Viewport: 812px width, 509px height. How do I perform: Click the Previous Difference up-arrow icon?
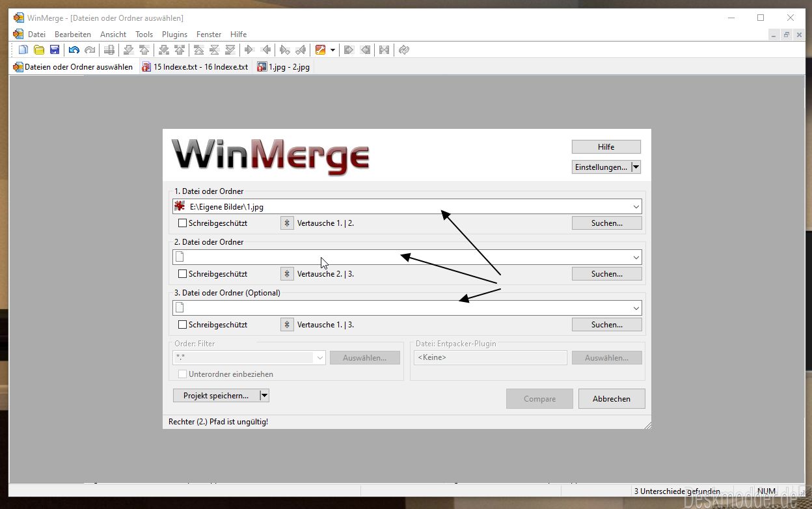(x=144, y=49)
